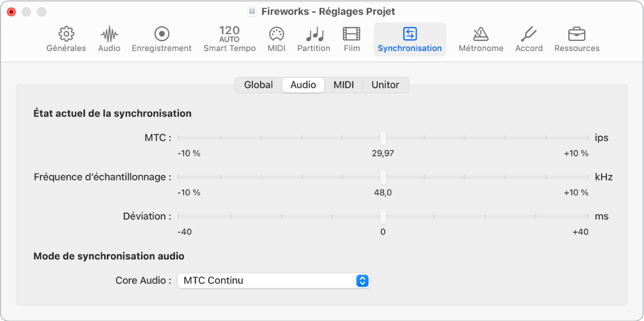Open the Générales settings gear icon
This screenshot has width=644, height=321.
66,35
